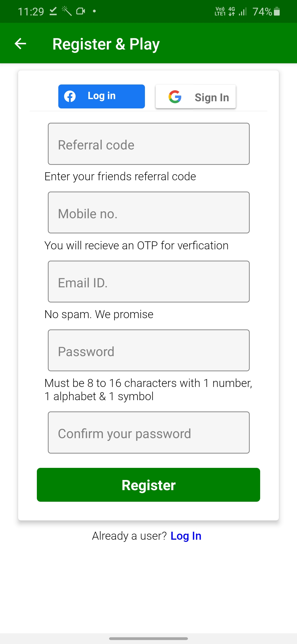Log in with Facebook button
This screenshot has width=297, height=644.
tap(101, 96)
